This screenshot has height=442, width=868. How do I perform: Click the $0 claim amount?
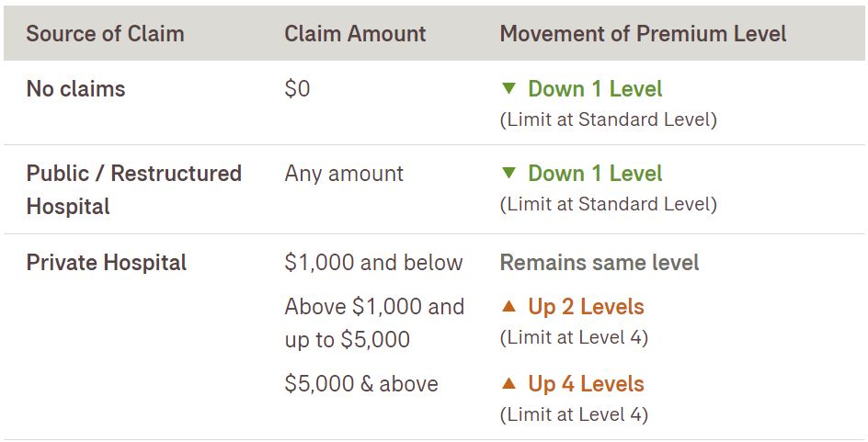297,89
